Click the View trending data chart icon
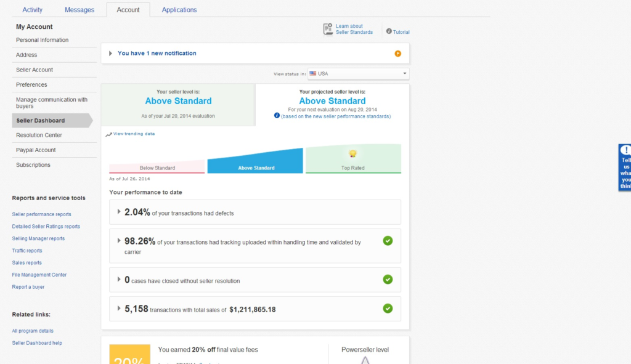 coord(108,134)
